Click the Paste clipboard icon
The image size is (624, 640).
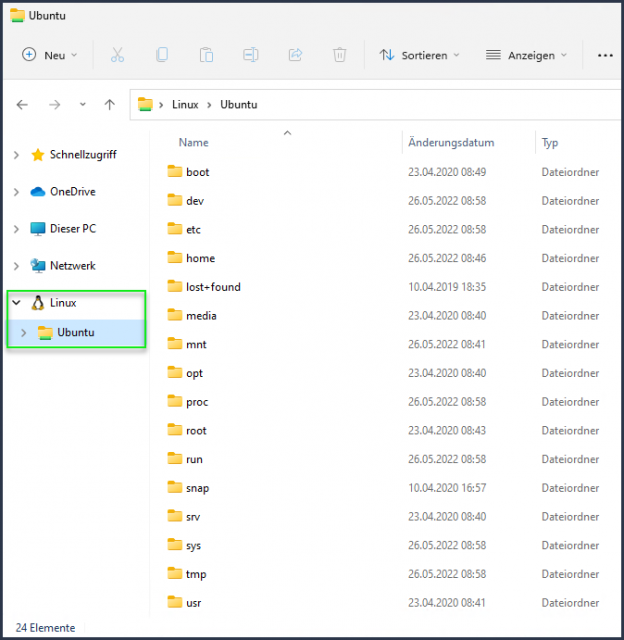(x=206, y=55)
